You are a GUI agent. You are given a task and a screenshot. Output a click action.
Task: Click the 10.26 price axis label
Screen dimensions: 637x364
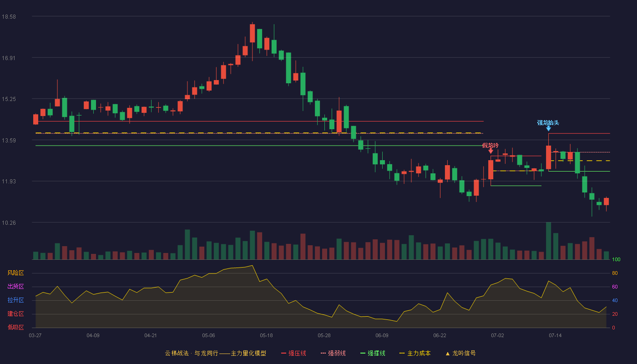(9, 223)
